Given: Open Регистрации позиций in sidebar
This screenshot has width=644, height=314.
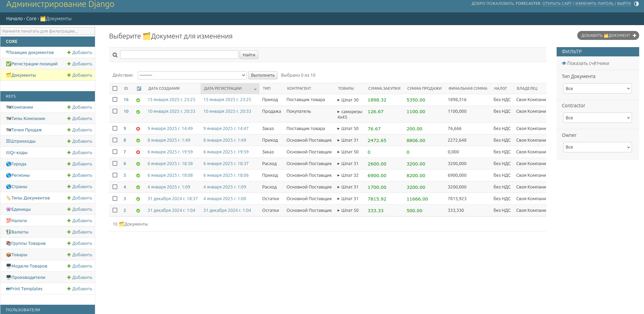Looking at the screenshot, I should pos(32,64).
